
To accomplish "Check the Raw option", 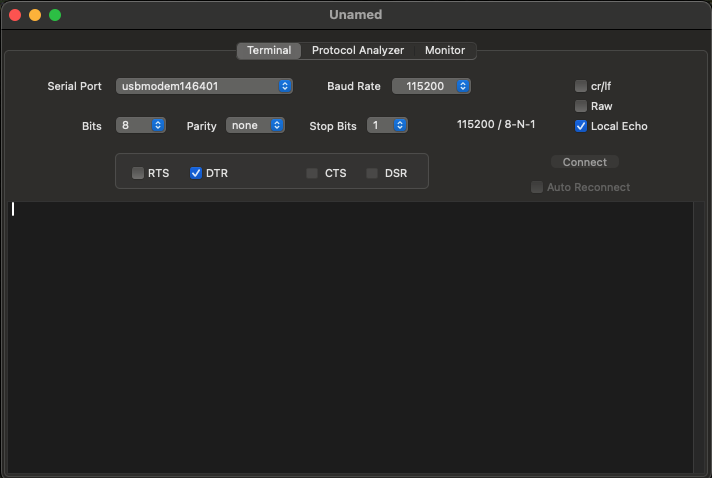I will click(580, 106).
